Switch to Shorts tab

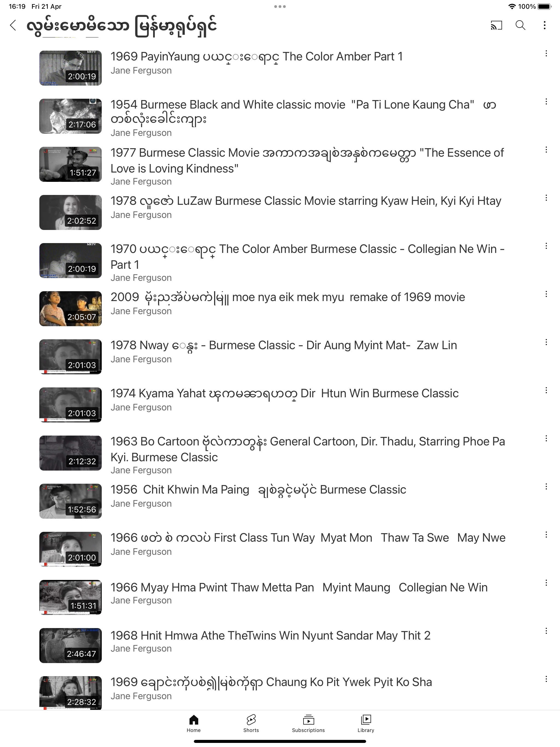click(251, 723)
